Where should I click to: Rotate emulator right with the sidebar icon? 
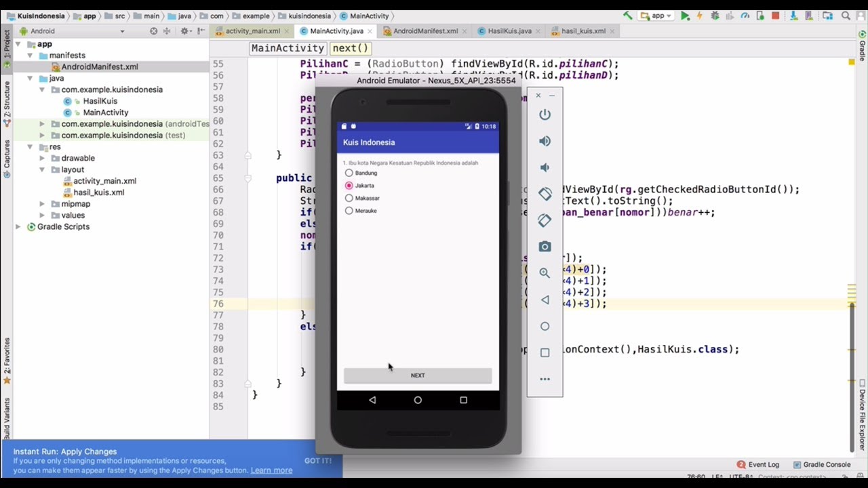click(545, 220)
